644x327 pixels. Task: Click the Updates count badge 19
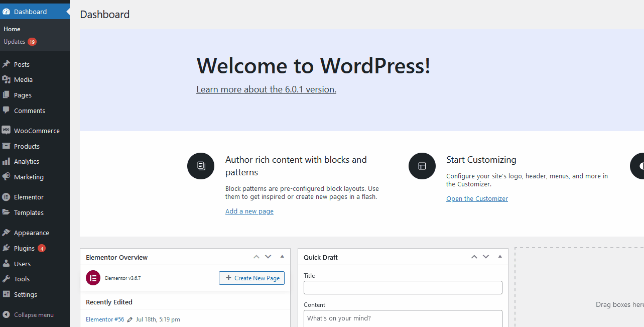coord(32,42)
